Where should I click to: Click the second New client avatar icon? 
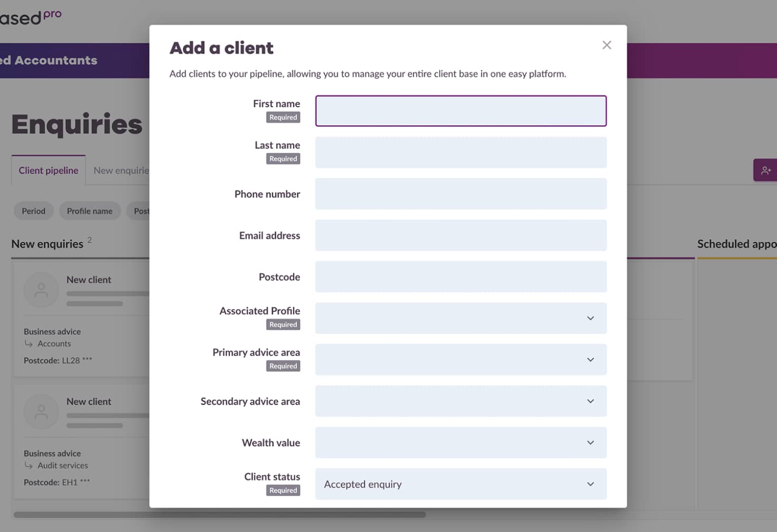pos(41,411)
